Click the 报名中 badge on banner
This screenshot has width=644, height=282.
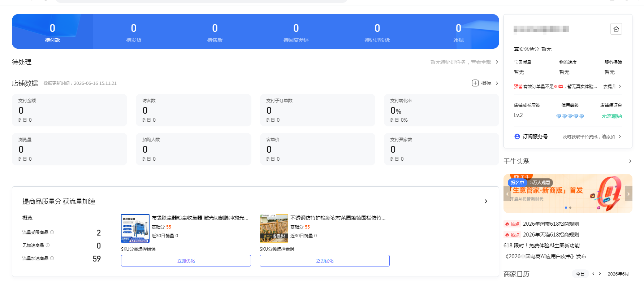point(517,183)
